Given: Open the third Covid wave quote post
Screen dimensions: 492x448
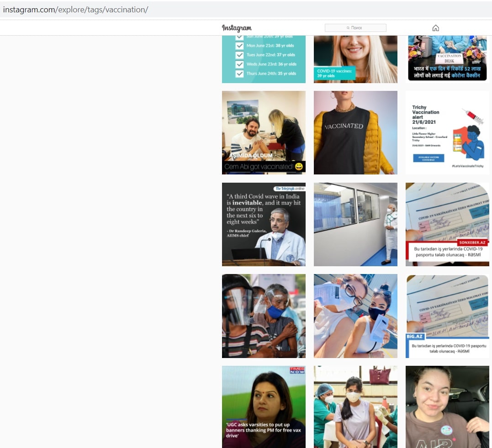Looking at the screenshot, I should [264, 224].
